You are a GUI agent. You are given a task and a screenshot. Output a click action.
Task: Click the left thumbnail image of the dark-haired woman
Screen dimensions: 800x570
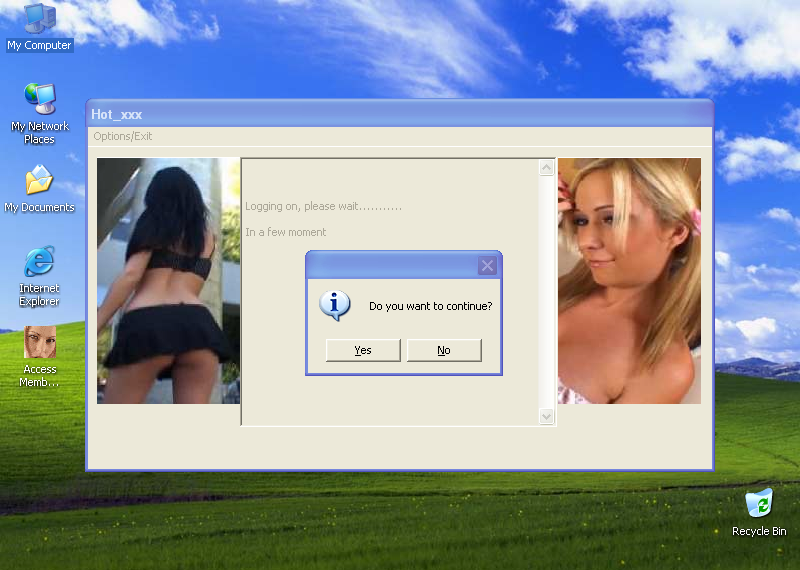pyautogui.click(x=168, y=281)
